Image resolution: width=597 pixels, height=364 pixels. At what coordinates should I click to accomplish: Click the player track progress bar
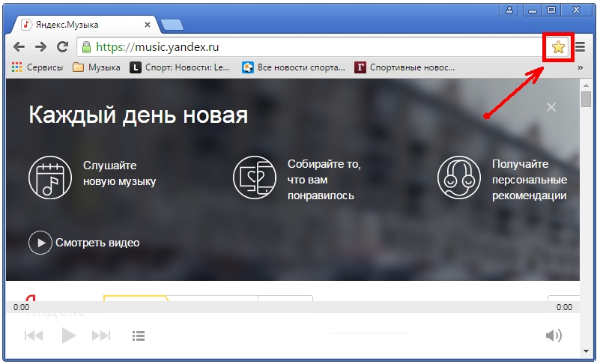tap(292, 307)
